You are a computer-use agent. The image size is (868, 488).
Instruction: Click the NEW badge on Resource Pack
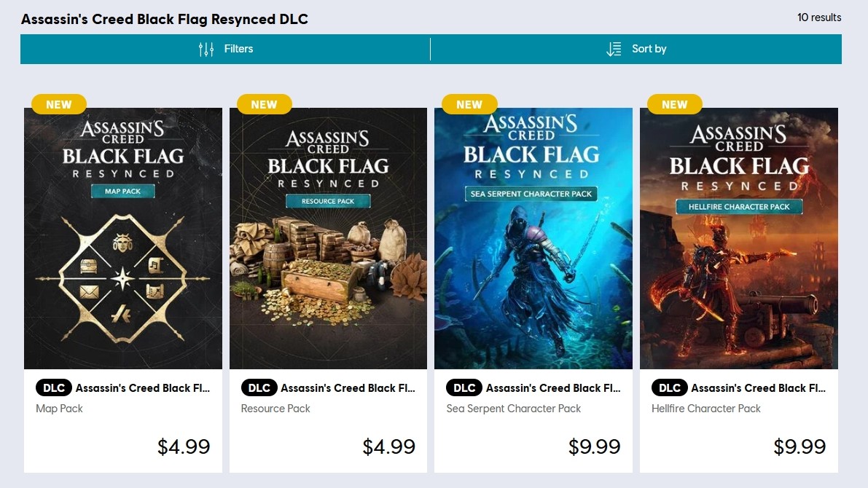click(264, 104)
